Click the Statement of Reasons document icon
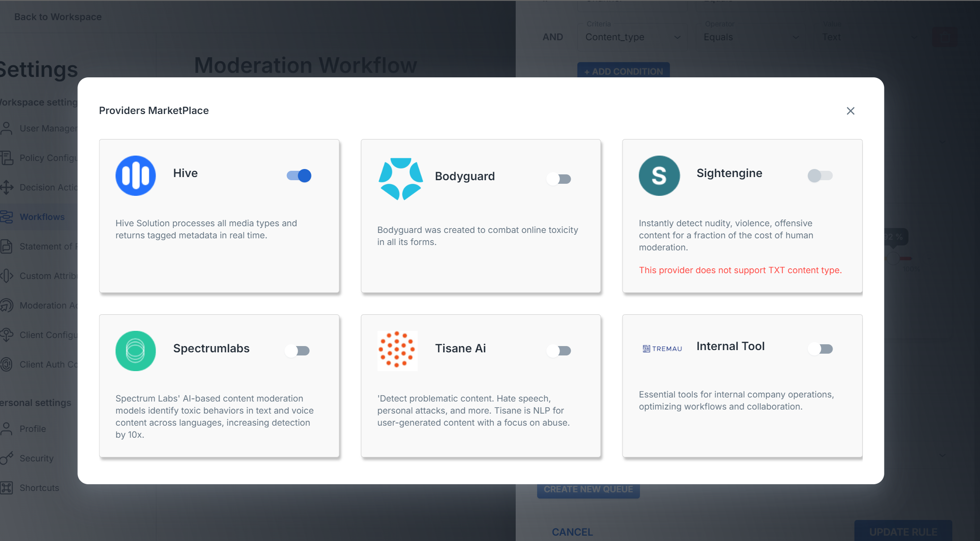The width and height of the screenshot is (980, 541). click(x=7, y=246)
